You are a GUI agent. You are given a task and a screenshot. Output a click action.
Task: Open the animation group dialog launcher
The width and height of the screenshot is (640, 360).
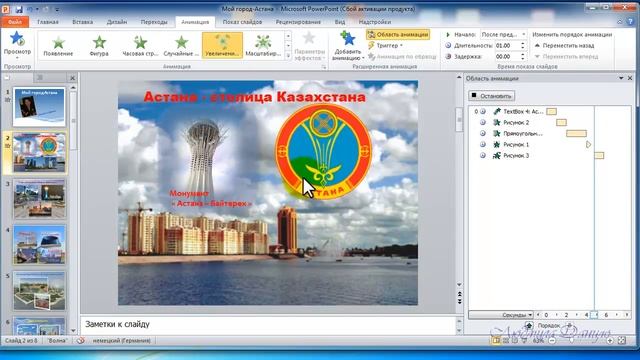(x=324, y=67)
